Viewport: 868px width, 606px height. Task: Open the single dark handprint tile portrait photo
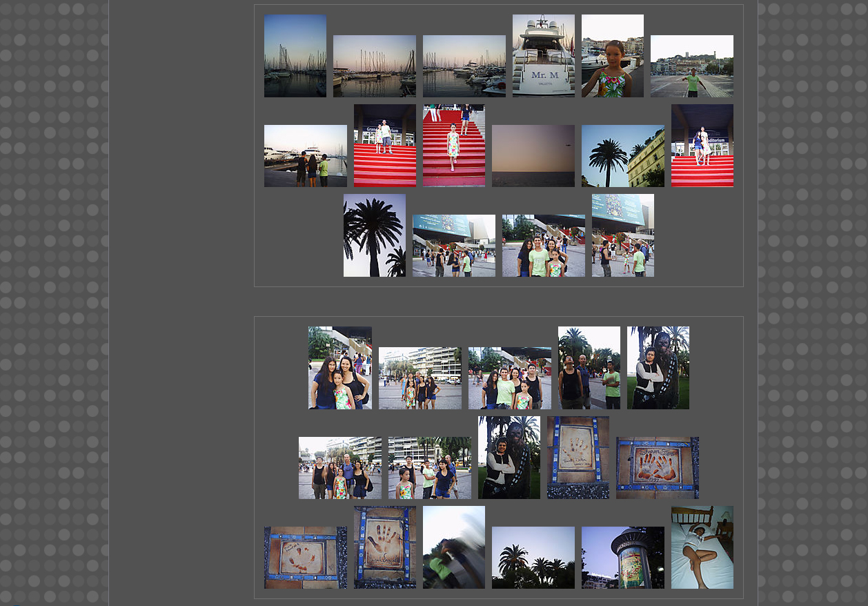pos(384,547)
